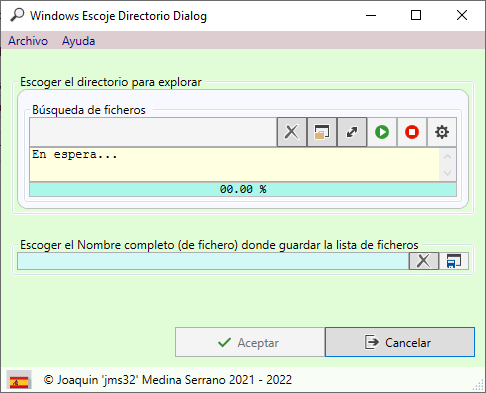Click the Cancelar button

400,342
